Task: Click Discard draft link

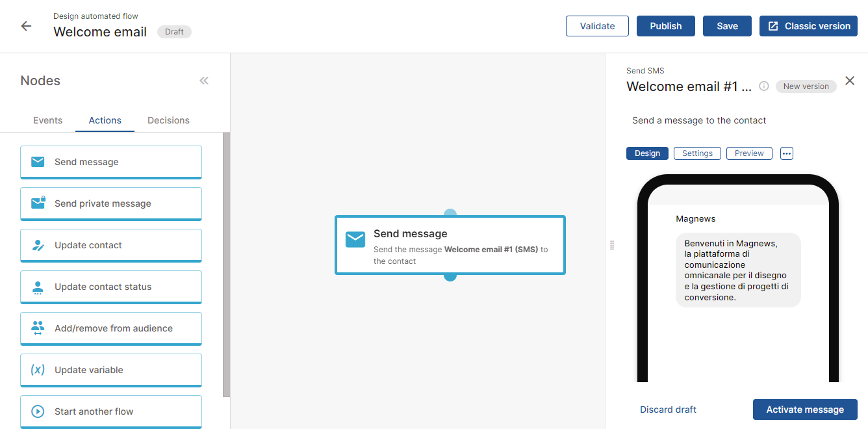Action: click(668, 409)
